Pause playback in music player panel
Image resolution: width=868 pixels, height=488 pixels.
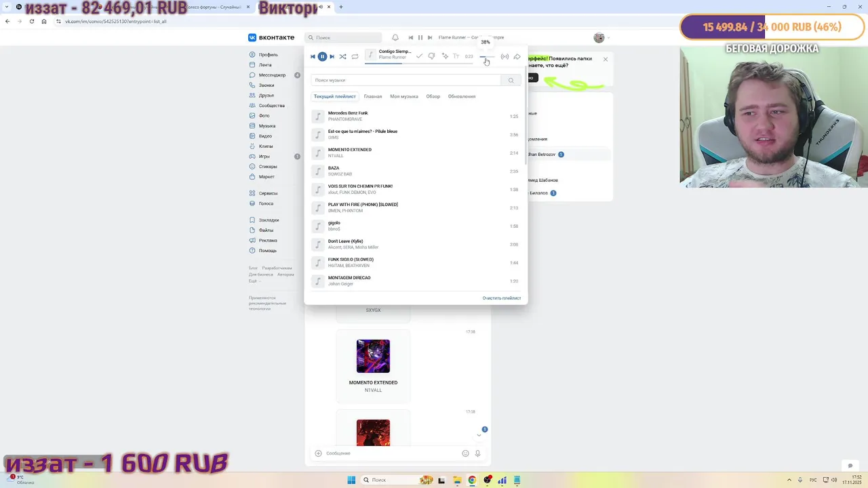[323, 56]
